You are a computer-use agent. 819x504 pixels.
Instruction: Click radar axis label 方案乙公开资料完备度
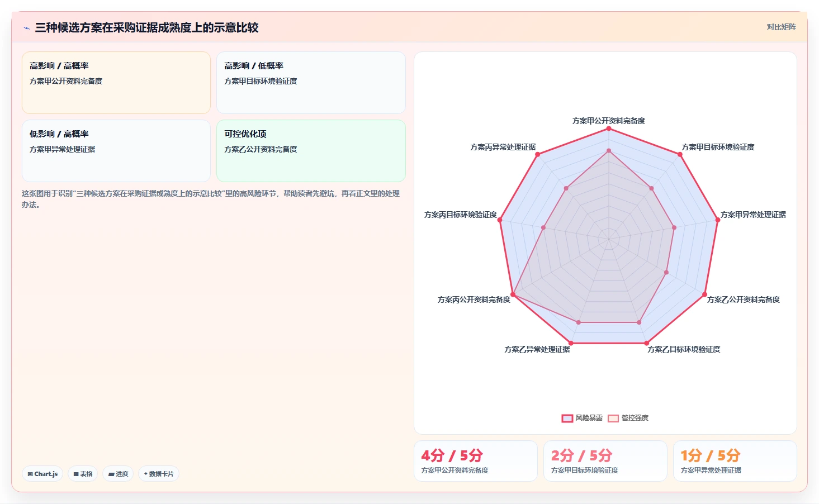point(744,299)
